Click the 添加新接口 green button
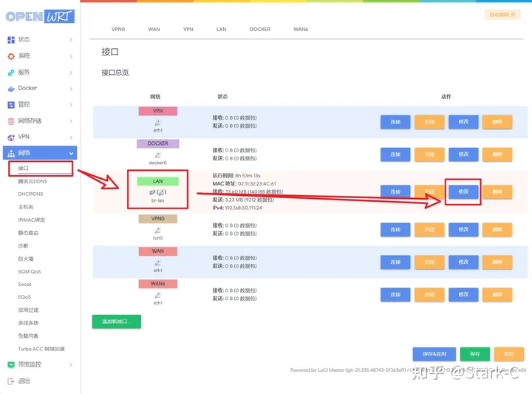Viewport: 532px width, 394px height. [x=117, y=322]
